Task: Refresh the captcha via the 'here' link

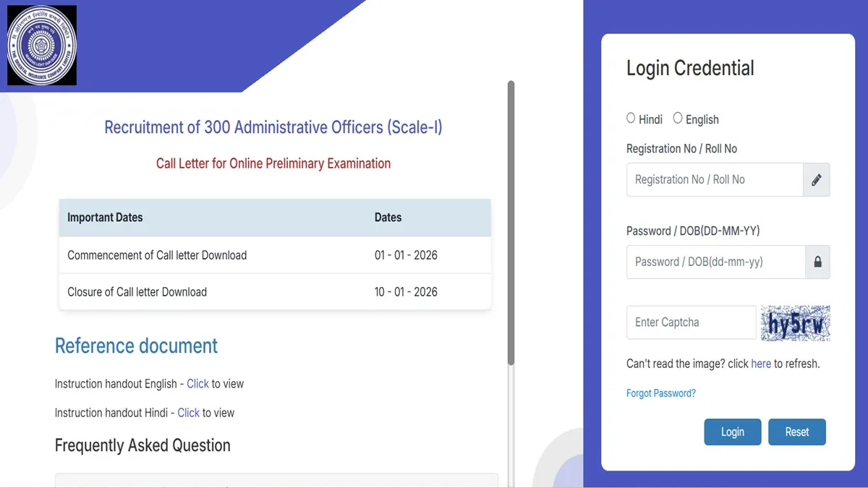Action: 760,364
